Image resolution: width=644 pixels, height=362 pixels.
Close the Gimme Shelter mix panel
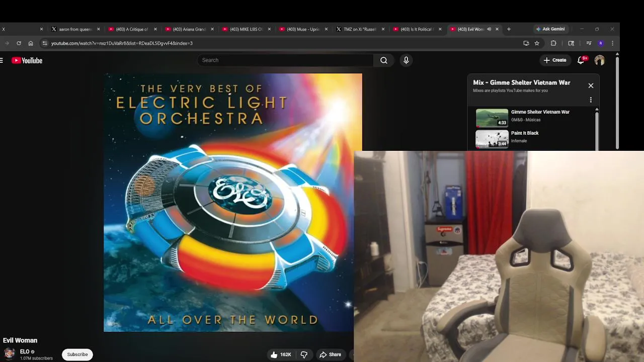[591, 85]
